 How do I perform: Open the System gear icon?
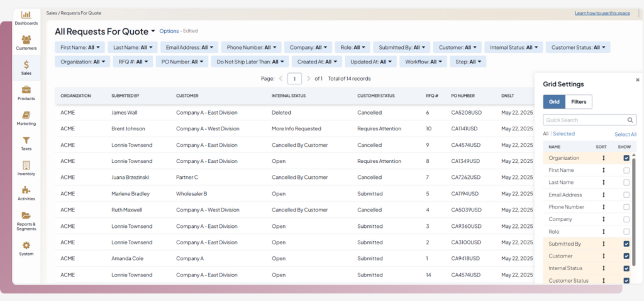coord(26,246)
